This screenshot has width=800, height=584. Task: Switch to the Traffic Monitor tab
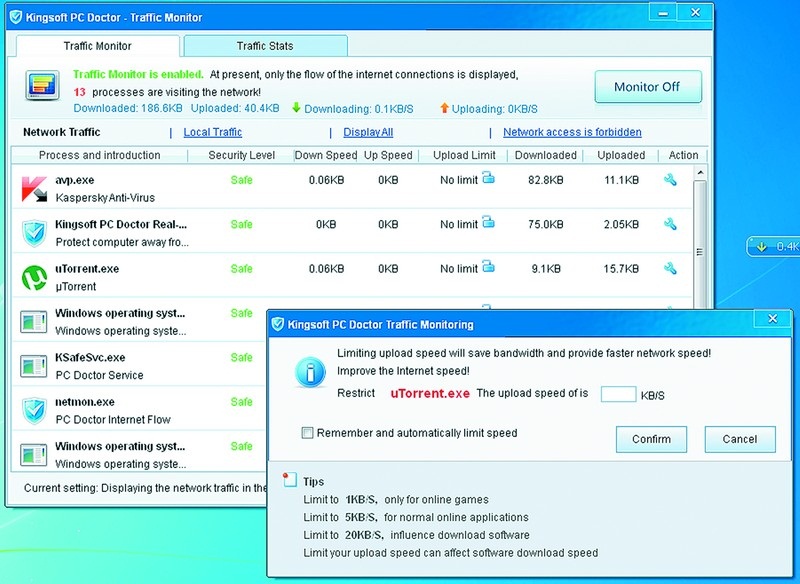(x=97, y=46)
